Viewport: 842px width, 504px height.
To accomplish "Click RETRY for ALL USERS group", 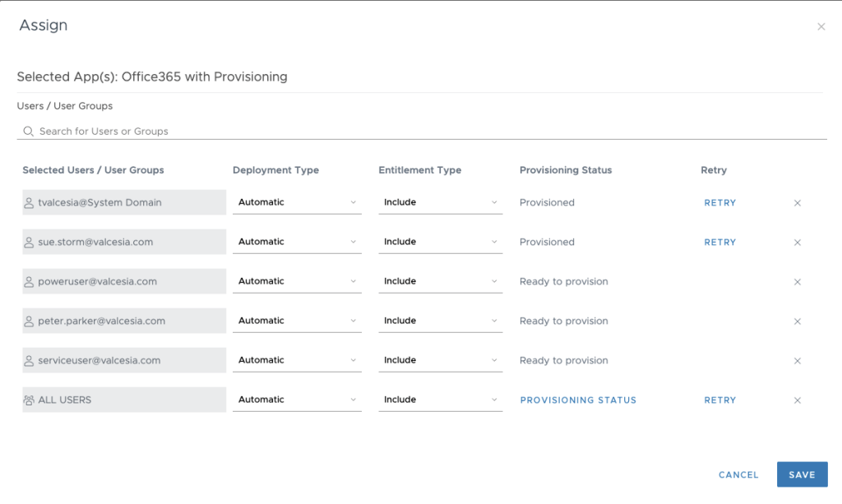I will tap(719, 400).
